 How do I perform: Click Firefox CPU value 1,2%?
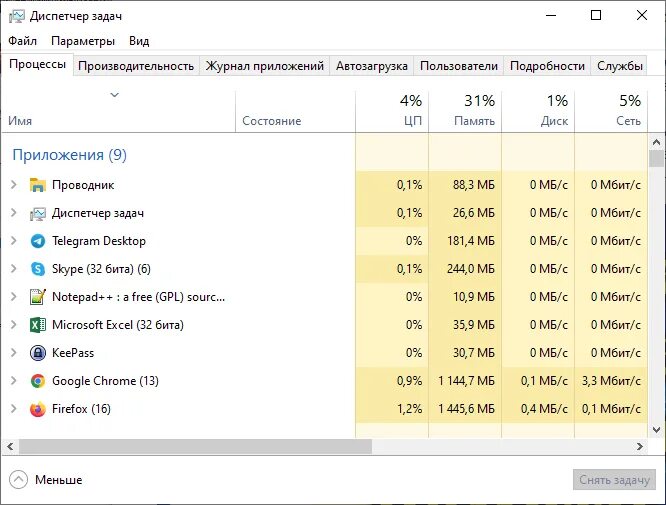[409, 409]
